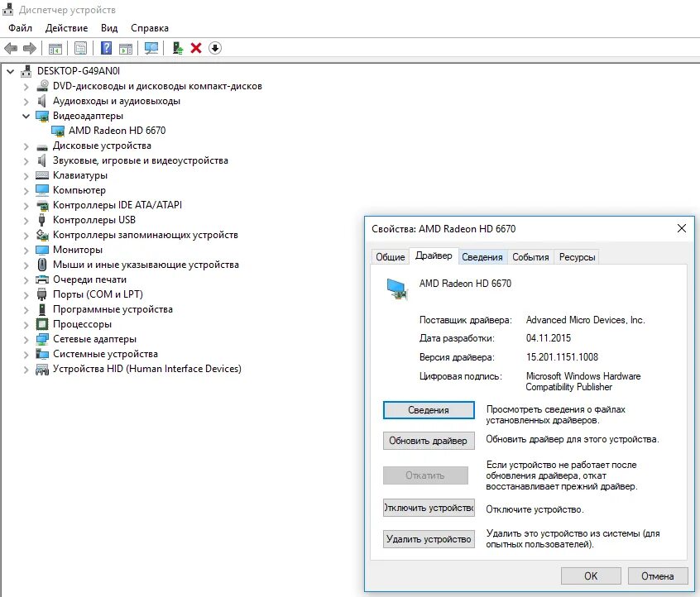The width and height of the screenshot is (700, 597).
Task: Click the Ports (COM и LPT) icon
Action: [x=42, y=294]
